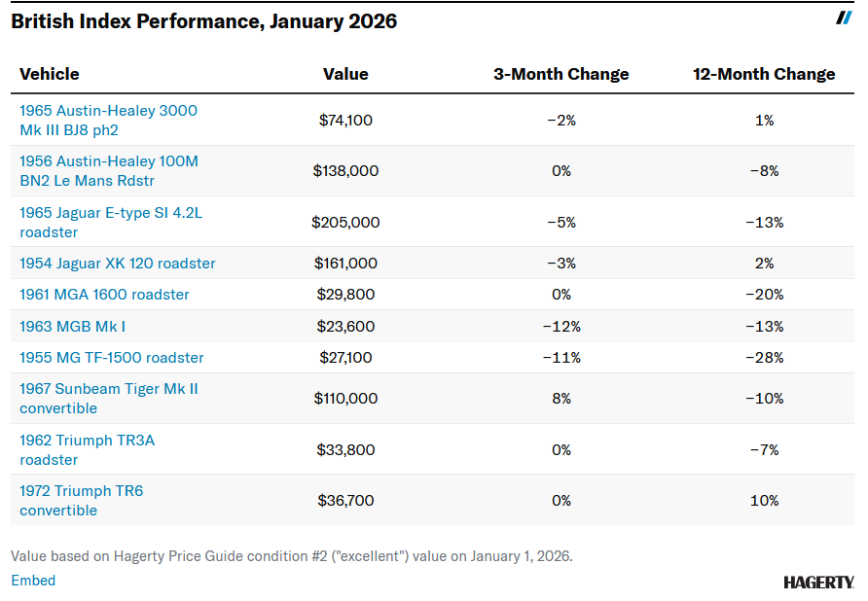Click the Hagerty Price Guide footnote text
Screen dimensions: 868x601
[x=292, y=556]
